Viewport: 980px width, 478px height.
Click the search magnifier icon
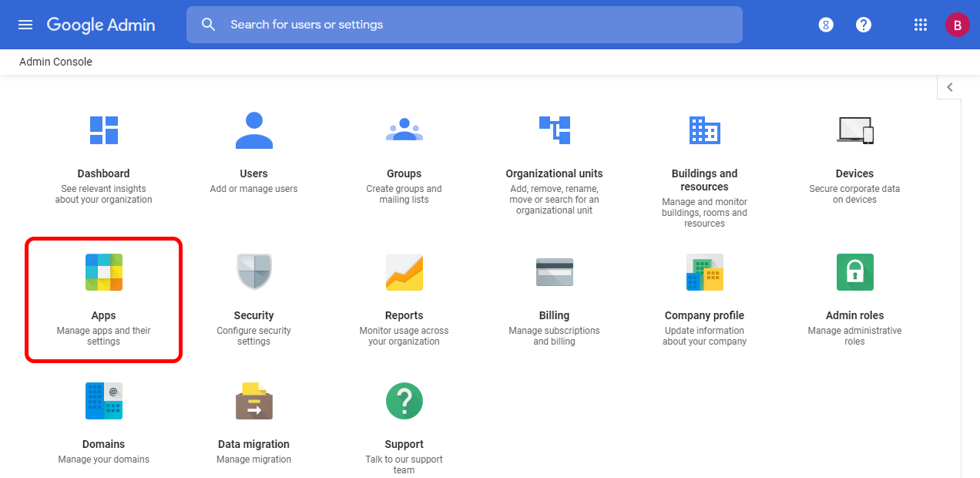pos(208,25)
